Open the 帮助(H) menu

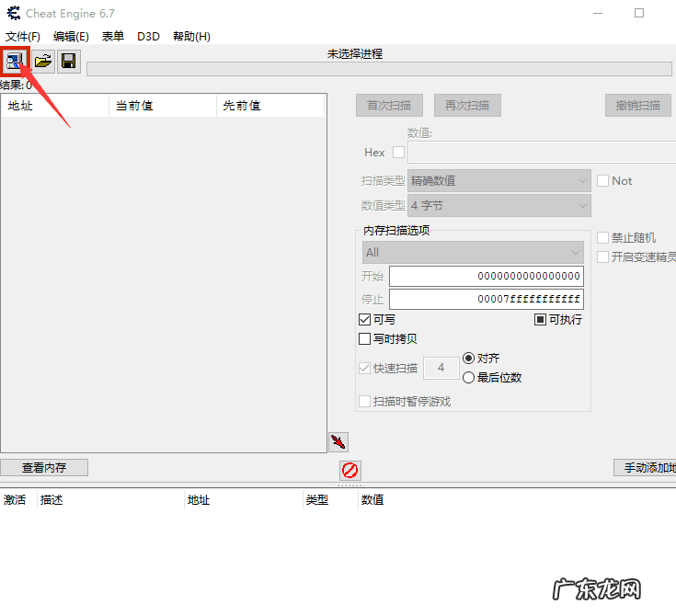tap(191, 37)
